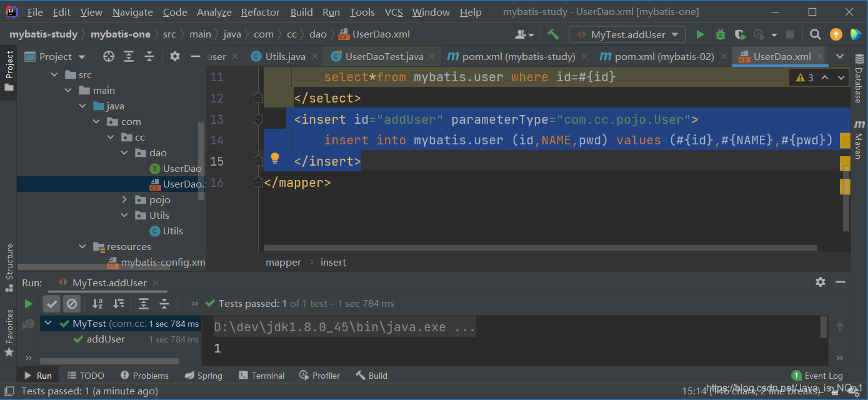Open Search Everywhere magnifier icon
The width and height of the screenshot is (868, 400).
coord(816,34)
